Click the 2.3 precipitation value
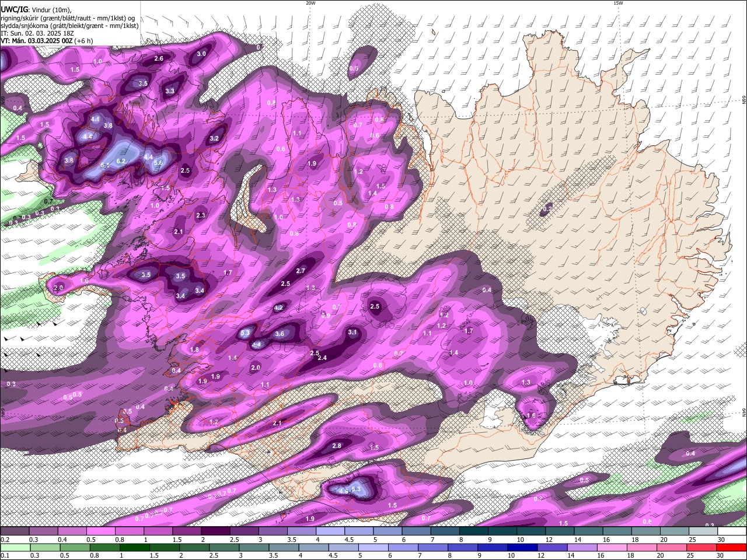This screenshot has height=560, width=747. coord(201,216)
